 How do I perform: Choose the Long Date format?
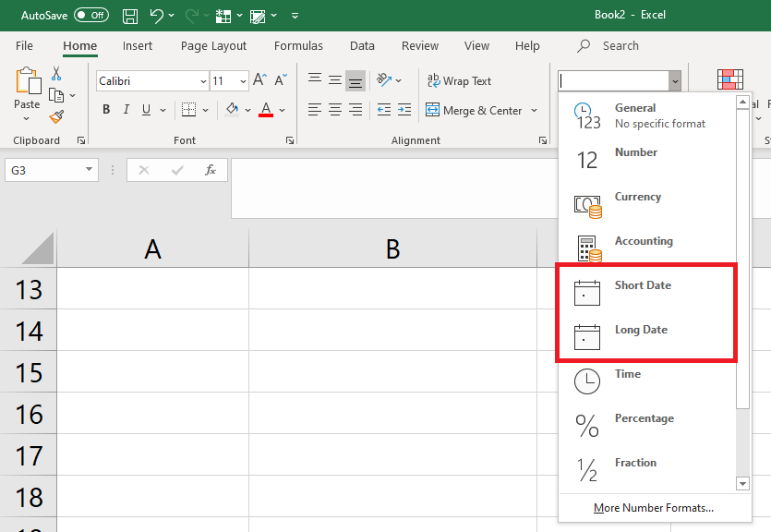point(647,337)
